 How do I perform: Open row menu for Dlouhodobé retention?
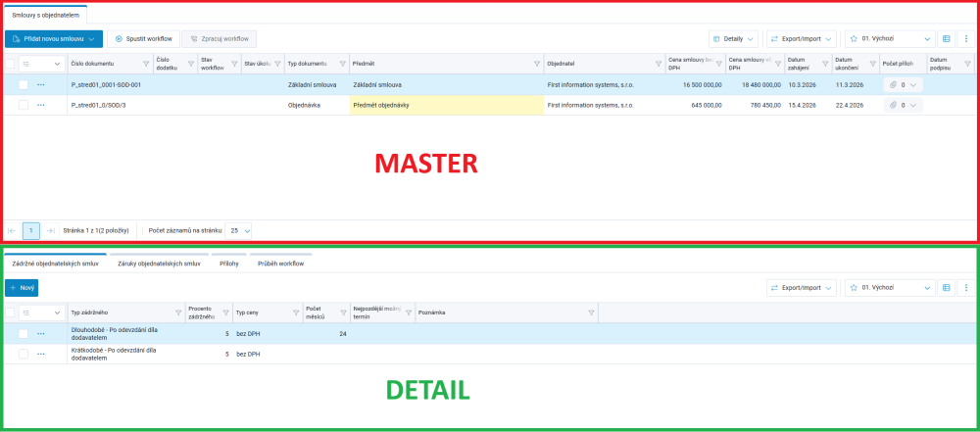40,334
